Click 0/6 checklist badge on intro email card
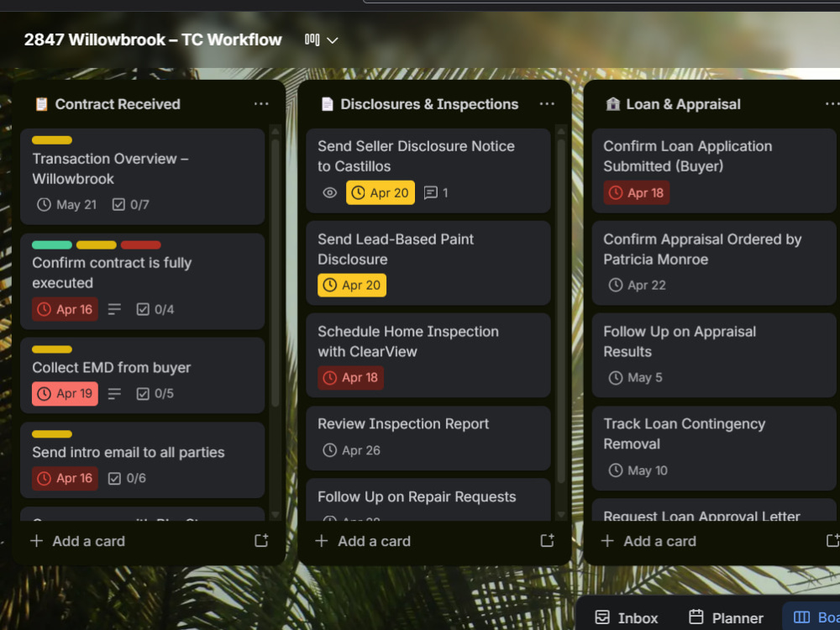840x630 pixels. pos(128,479)
